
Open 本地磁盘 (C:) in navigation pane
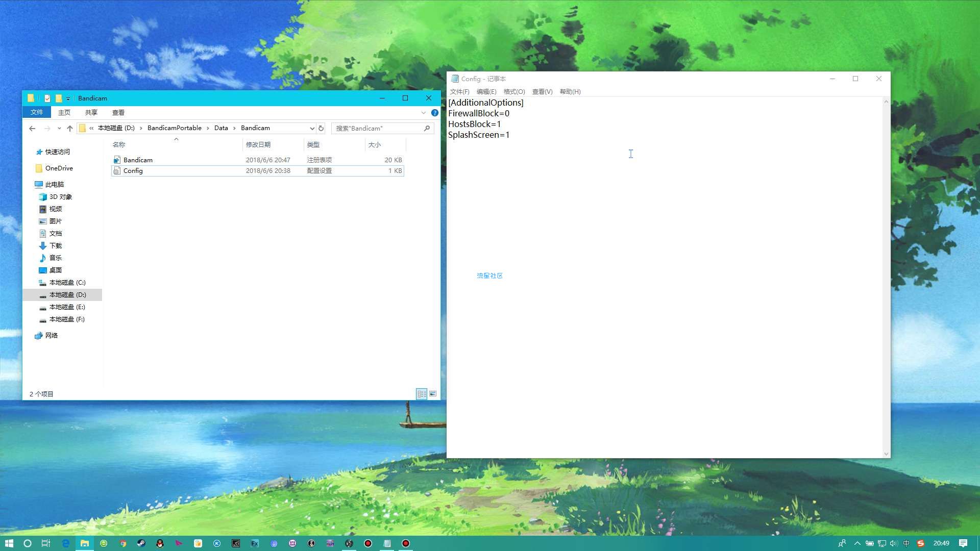click(x=62, y=283)
